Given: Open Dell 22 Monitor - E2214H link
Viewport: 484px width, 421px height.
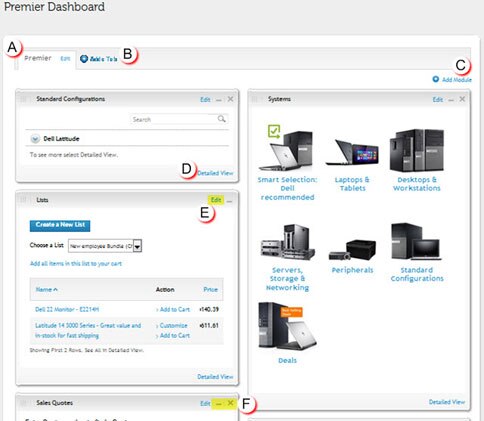Looking at the screenshot, I should (x=67, y=309).
